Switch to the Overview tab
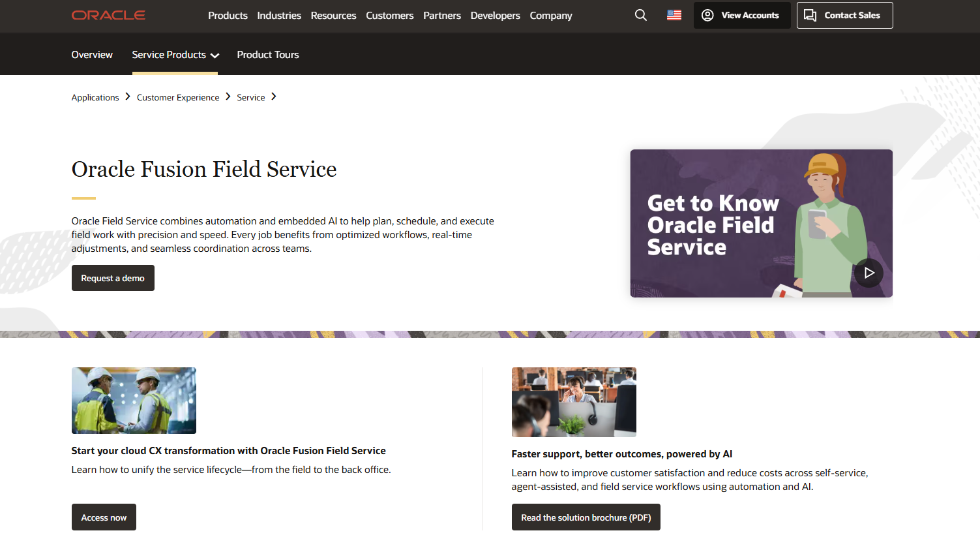The height and width of the screenshot is (535, 980). [91, 55]
